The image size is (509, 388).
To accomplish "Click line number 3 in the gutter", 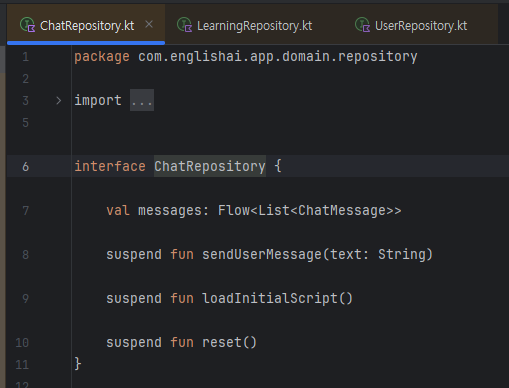I will [25, 100].
